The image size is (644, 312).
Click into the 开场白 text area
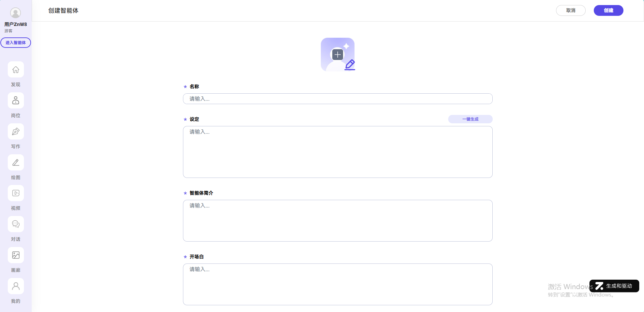(x=337, y=284)
